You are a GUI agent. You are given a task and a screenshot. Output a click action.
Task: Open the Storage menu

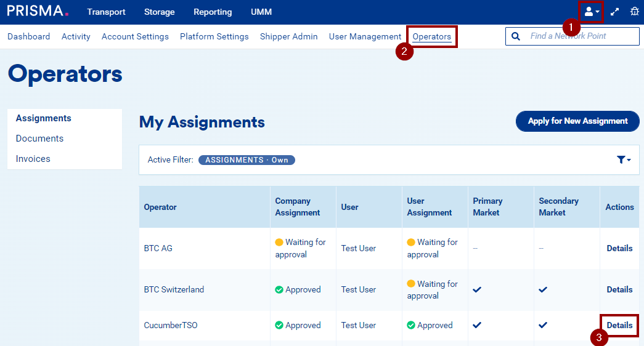click(159, 12)
